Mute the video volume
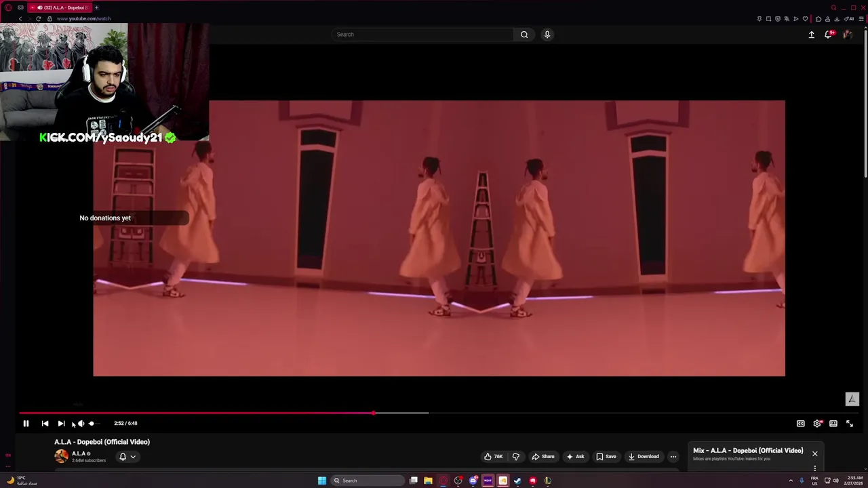This screenshot has height=488, width=868. (81, 424)
